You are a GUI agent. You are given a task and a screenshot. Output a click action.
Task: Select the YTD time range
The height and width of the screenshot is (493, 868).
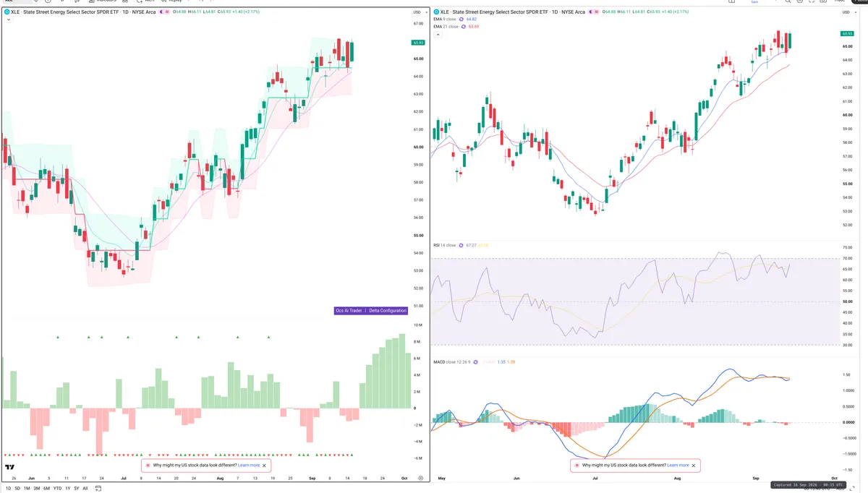coord(56,488)
